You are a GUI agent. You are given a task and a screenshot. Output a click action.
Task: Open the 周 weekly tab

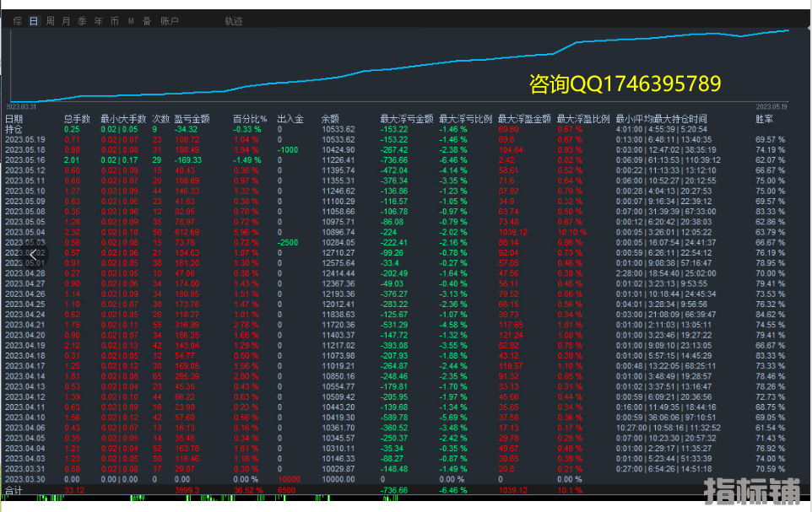pos(50,21)
